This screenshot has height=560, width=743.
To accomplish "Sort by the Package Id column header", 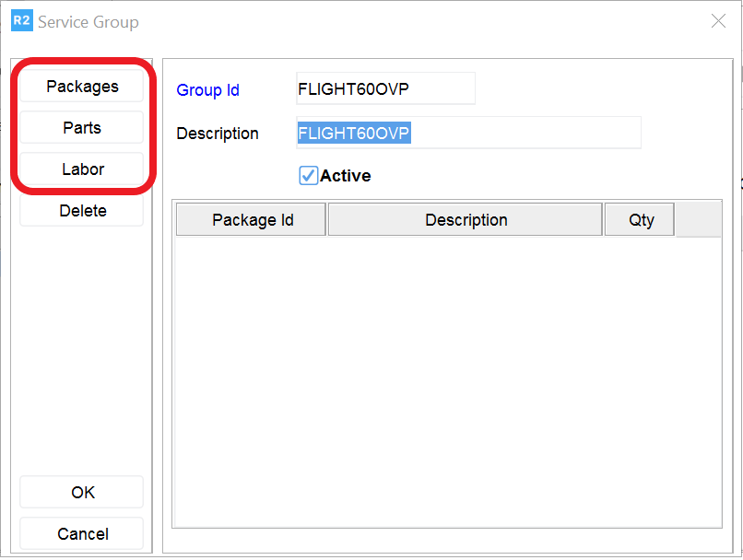I will 252,220.
